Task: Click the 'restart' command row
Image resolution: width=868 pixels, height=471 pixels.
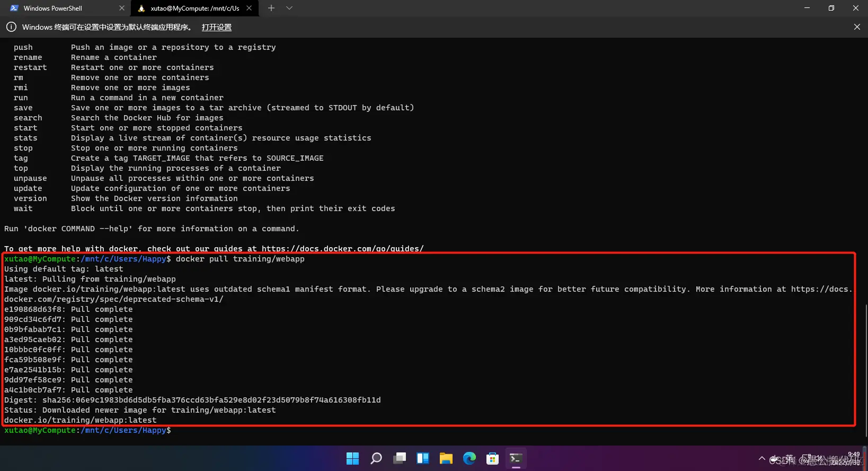Action: tap(114, 67)
